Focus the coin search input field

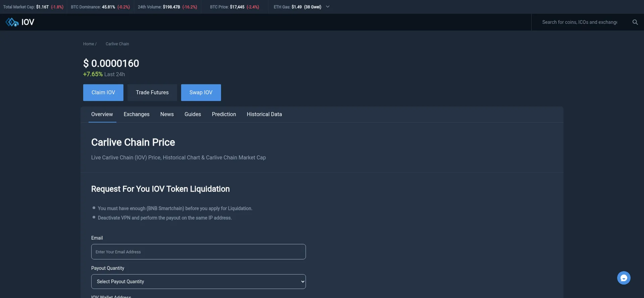(x=580, y=22)
